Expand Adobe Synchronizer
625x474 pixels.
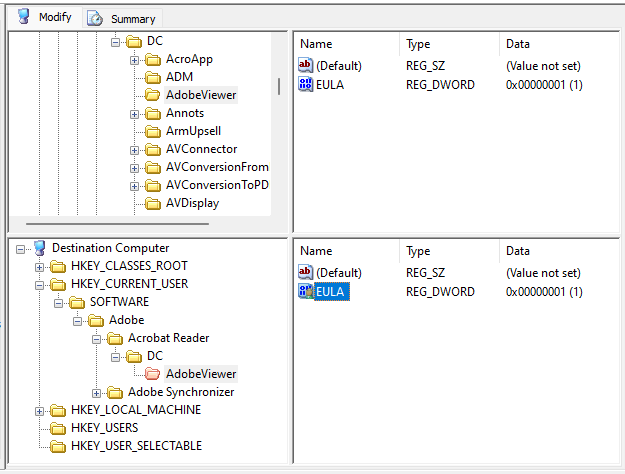96,393
